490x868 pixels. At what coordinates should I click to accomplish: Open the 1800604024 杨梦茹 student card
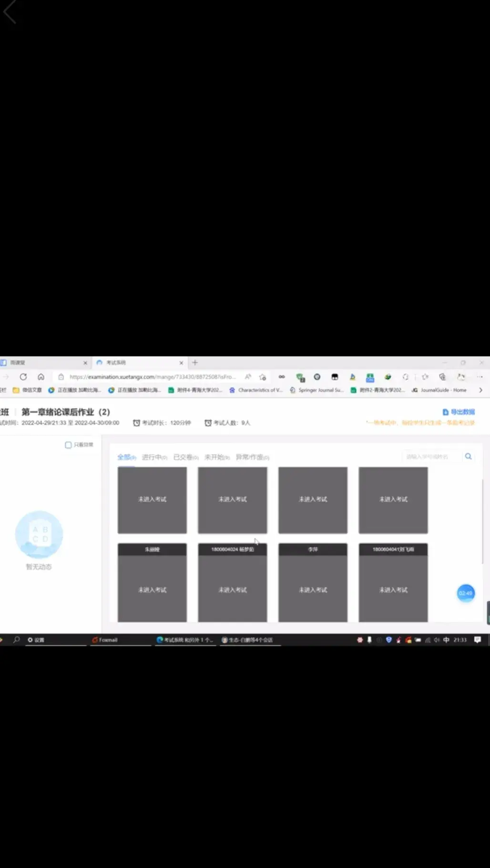click(x=233, y=582)
